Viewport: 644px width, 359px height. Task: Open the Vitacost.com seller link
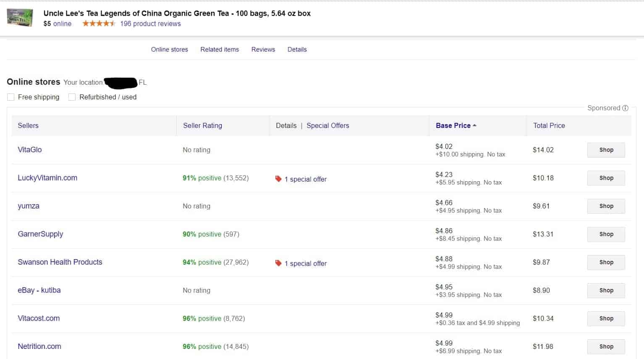coord(39,318)
